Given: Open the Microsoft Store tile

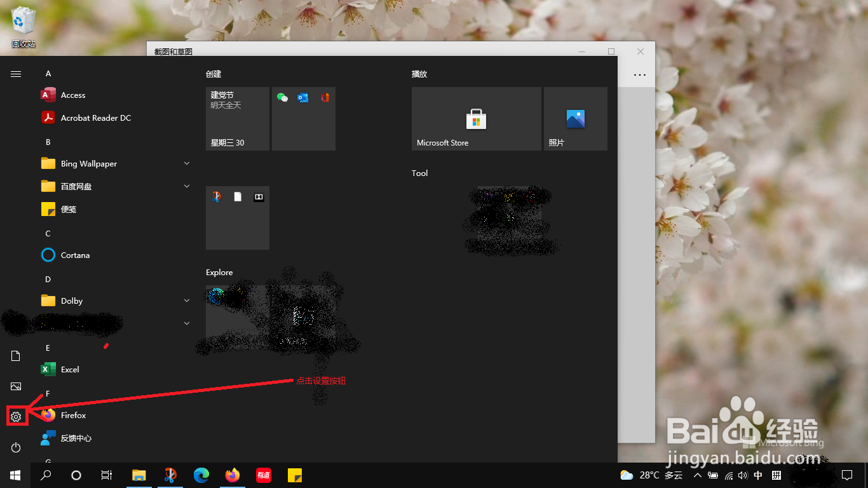Looking at the screenshot, I should (477, 119).
